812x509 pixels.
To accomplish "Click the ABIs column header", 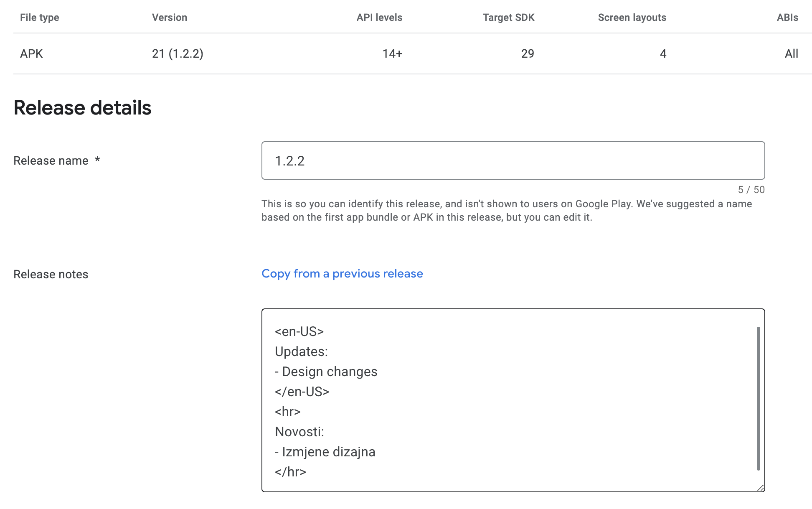I will pos(787,18).
